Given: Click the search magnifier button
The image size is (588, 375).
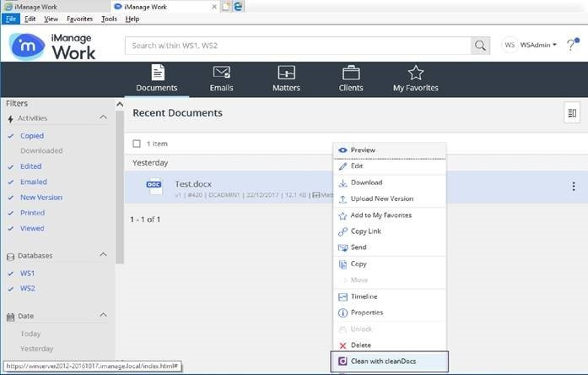Looking at the screenshot, I should (480, 46).
